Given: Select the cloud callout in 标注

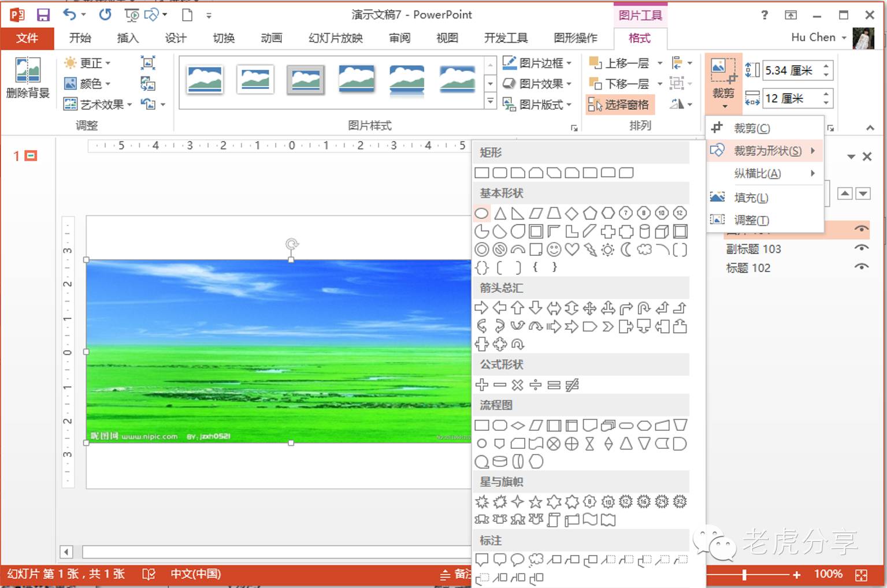Looking at the screenshot, I should [x=536, y=559].
